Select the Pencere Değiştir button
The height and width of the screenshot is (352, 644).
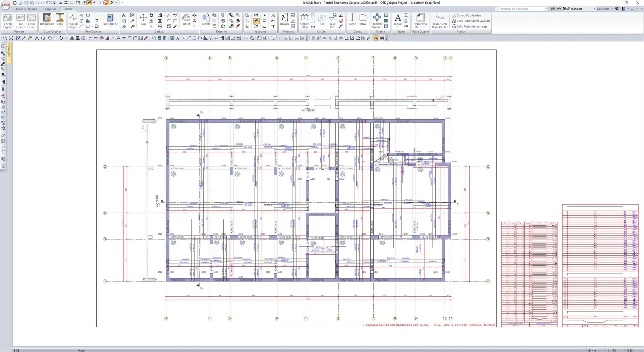pyautogui.click(x=7, y=21)
